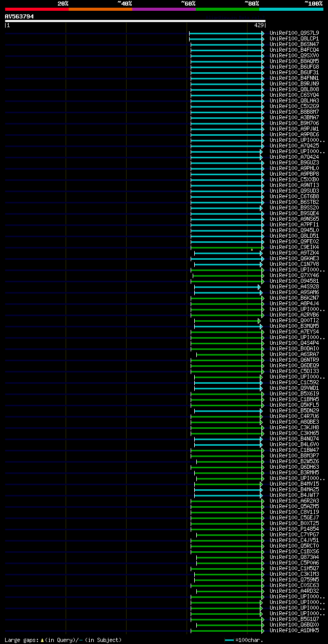
Task: Select the UniRef100_B8B8M7 label
Action: click(294, 112)
